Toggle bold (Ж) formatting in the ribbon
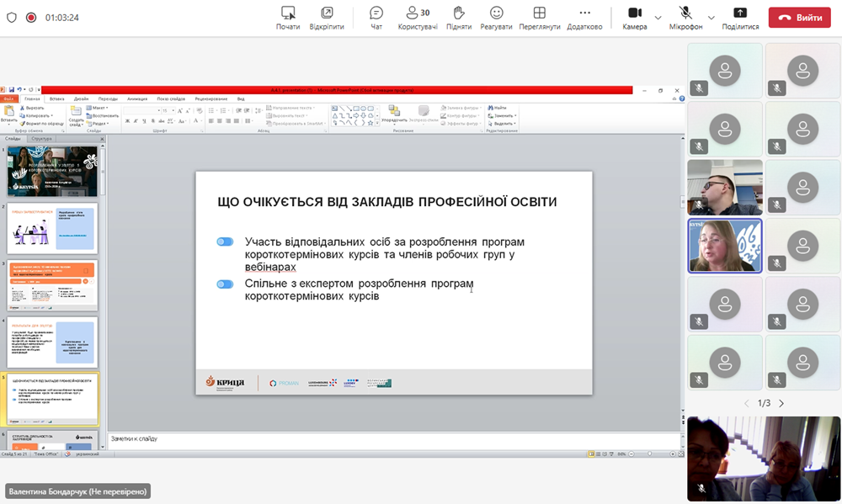Viewport: 842px width, 504px height. [x=126, y=120]
